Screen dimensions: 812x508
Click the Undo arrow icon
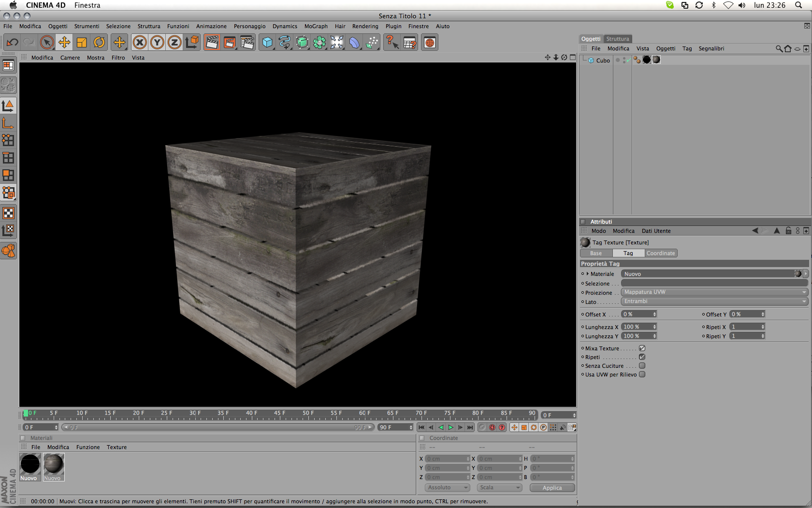pos(12,43)
